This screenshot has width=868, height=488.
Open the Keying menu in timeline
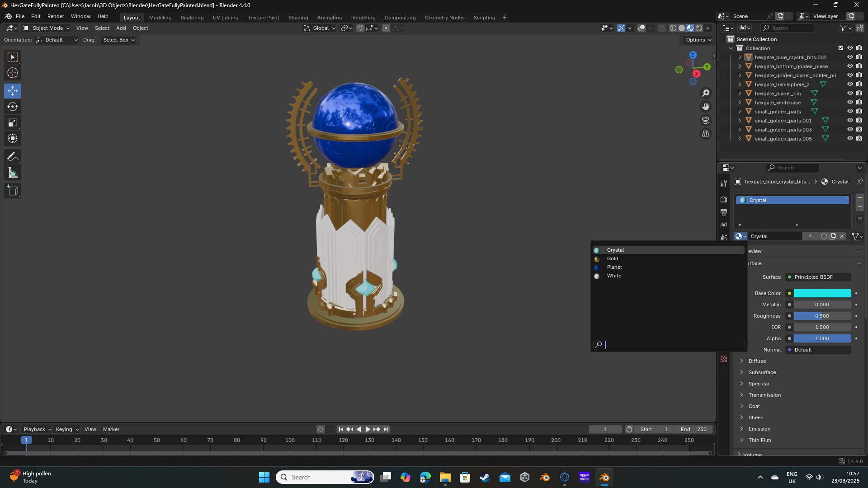67,429
